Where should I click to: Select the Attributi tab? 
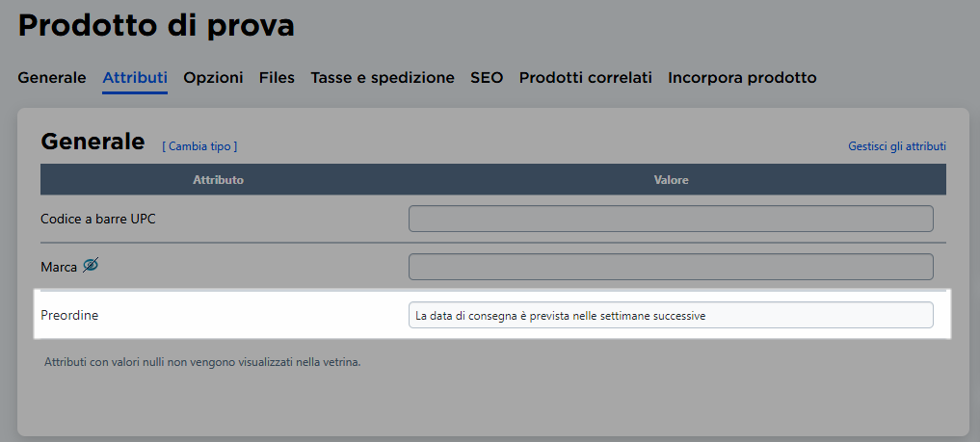pos(135,78)
